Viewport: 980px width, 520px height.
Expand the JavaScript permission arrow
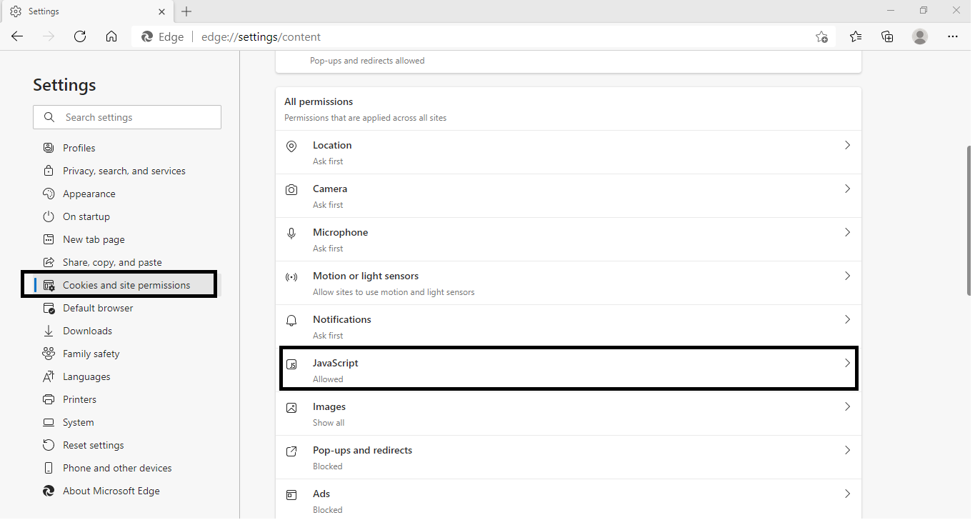point(847,363)
